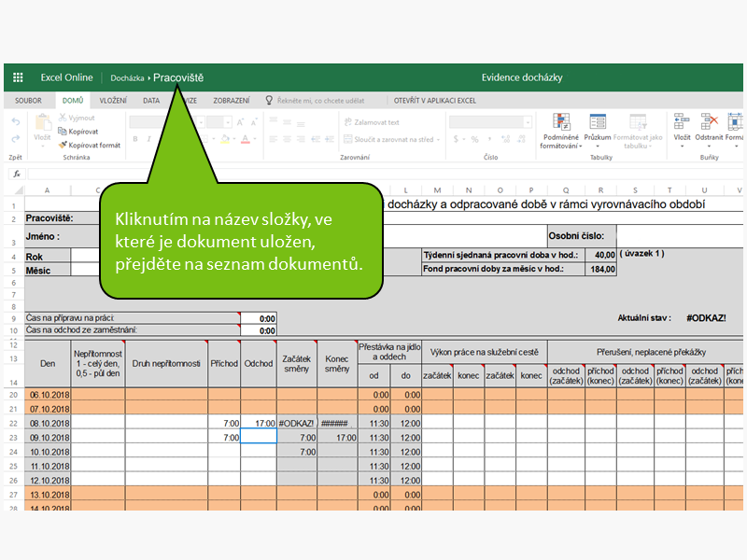
Task: Click the fx insert function icon
Action: tap(17, 174)
